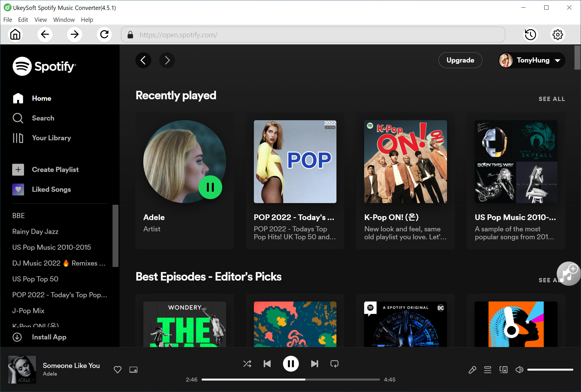Open the DJ Music 2022 Remixes playlist

coord(59,263)
